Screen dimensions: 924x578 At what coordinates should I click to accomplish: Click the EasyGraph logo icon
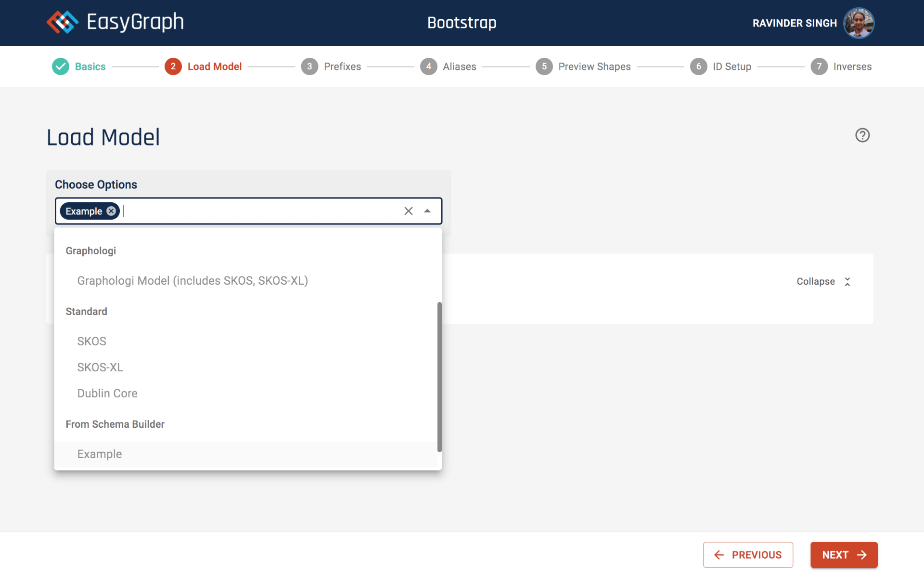63,22
